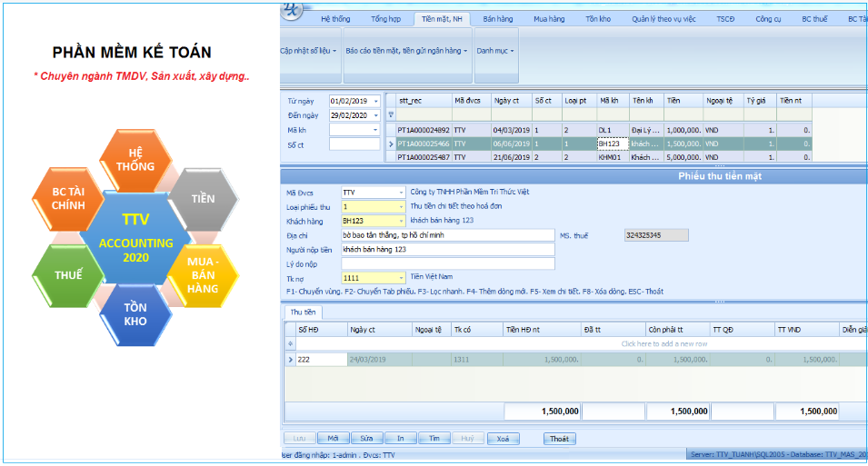Click the Mới button

334,439
